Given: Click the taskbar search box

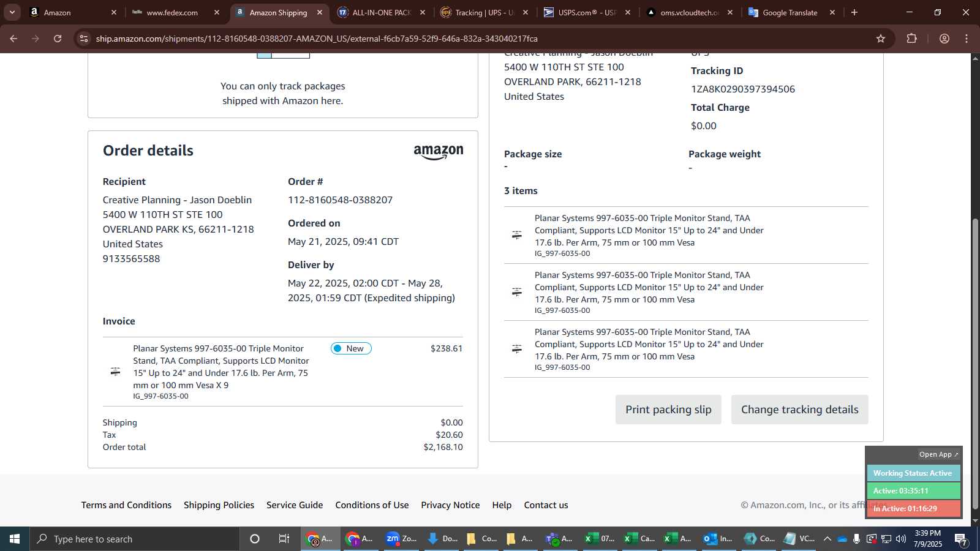Looking at the screenshot, I should [135, 539].
